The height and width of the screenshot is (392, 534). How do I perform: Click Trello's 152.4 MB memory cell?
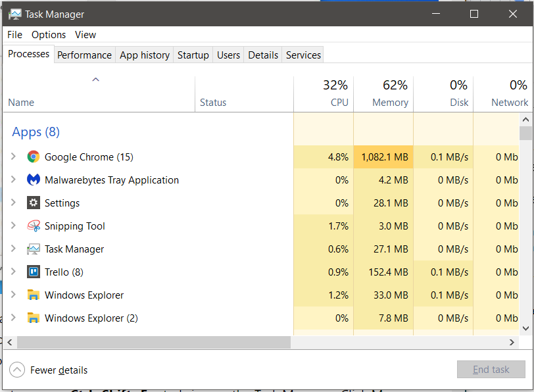click(x=383, y=272)
